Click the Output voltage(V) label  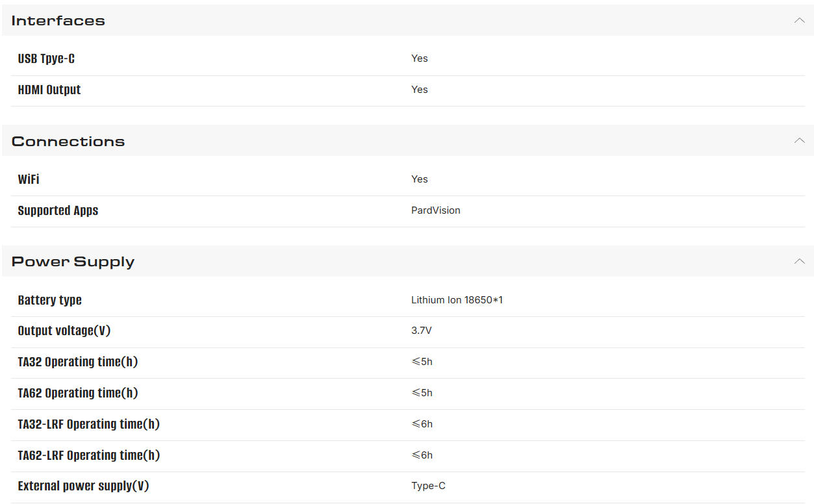[64, 331]
